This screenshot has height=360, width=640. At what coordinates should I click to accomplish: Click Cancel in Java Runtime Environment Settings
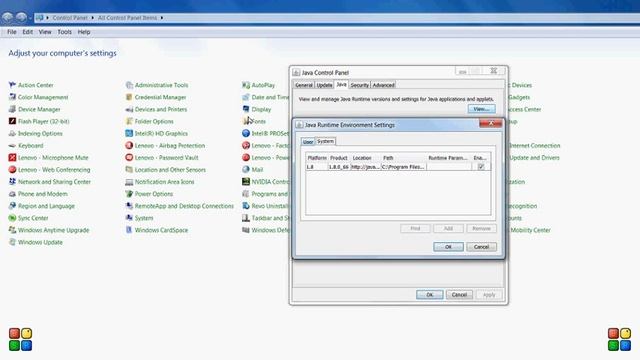click(481, 247)
